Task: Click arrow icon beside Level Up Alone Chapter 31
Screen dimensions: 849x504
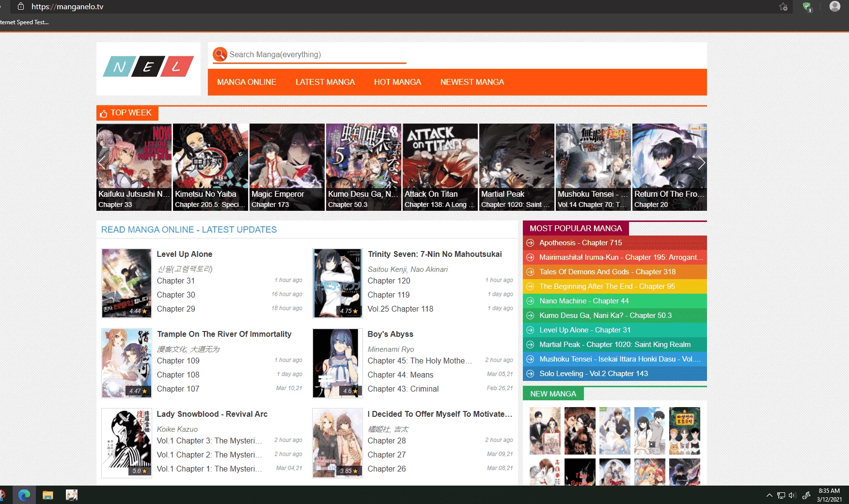Action: [x=530, y=330]
